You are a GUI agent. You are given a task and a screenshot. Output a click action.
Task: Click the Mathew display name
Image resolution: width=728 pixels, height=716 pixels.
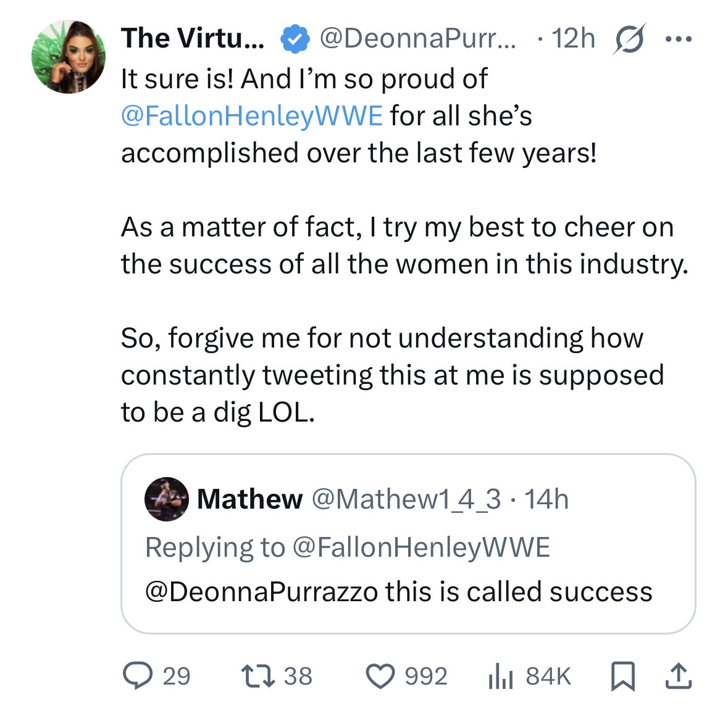tap(249, 499)
